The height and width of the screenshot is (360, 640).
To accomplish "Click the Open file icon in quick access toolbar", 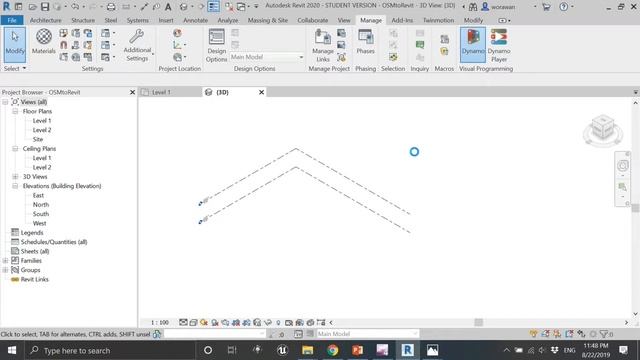I will (32, 7).
